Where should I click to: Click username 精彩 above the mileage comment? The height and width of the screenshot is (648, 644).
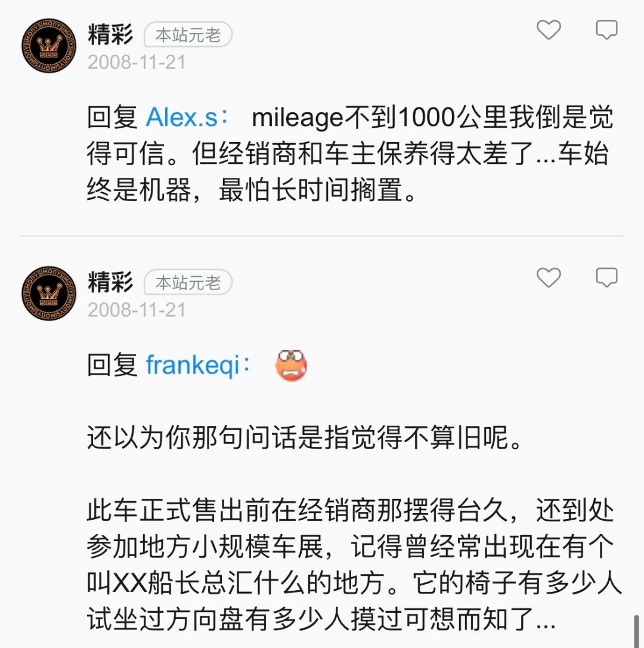point(110,34)
